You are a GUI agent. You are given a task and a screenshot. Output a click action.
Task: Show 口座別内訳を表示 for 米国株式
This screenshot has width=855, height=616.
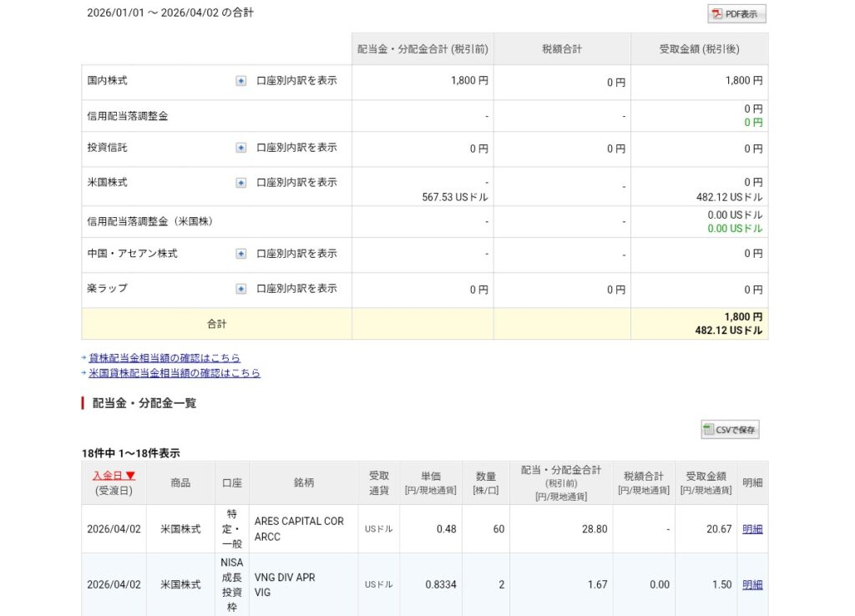pos(296,183)
